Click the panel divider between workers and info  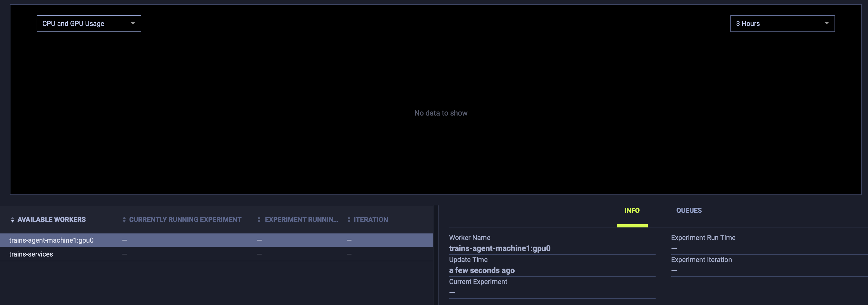pyautogui.click(x=436, y=255)
